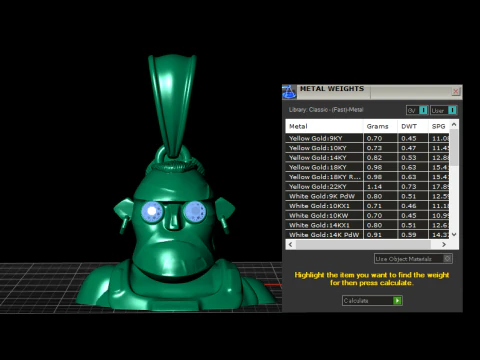This screenshot has width=480, height=360.
Task: Click the scroll down arrow of metal list
Action: pos(454,234)
